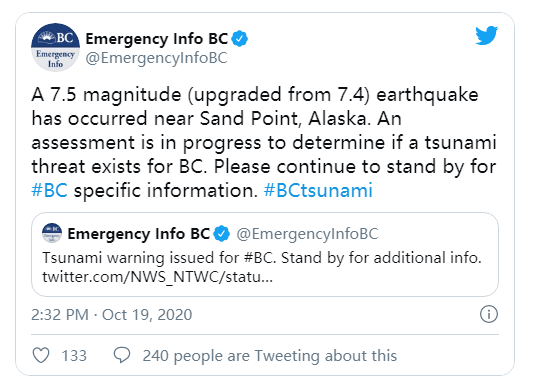Click the @EmergencyInfoBC handle in the quoted tweet

[307, 234]
